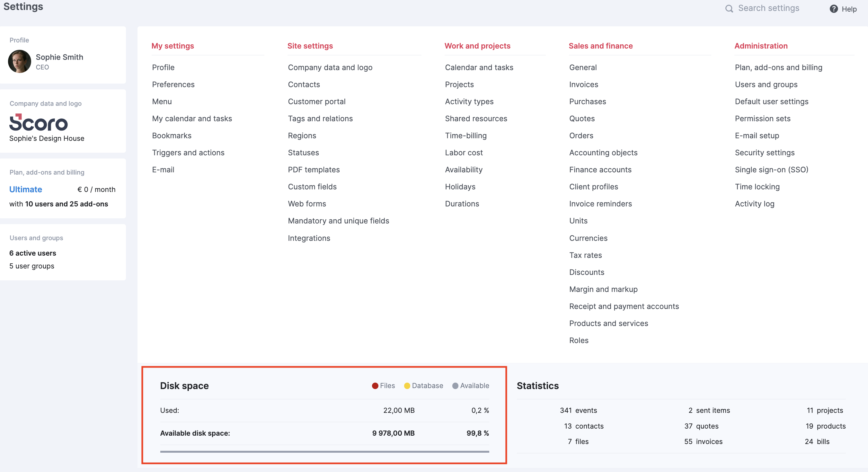The width and height of the screenshot is (868, 472).
Task: Click the search magnifier icon
Action: pos(729,8)
